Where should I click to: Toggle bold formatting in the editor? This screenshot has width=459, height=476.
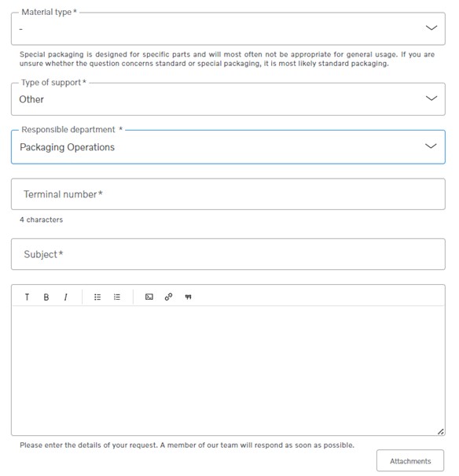coord(46,297)
